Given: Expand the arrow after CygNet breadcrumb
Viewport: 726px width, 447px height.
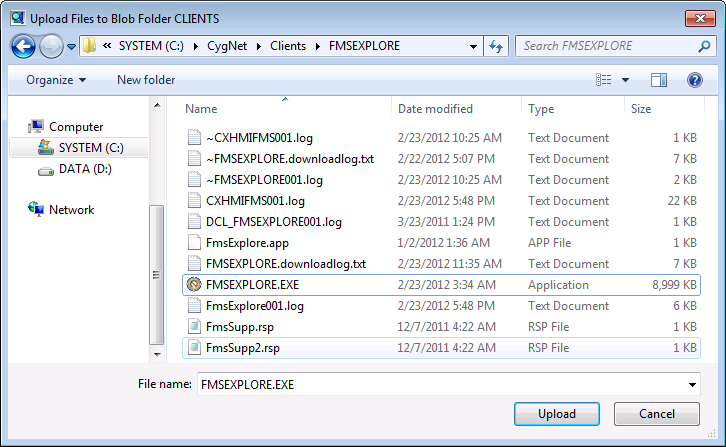Looking at the screenshot, I should [258, 46].
